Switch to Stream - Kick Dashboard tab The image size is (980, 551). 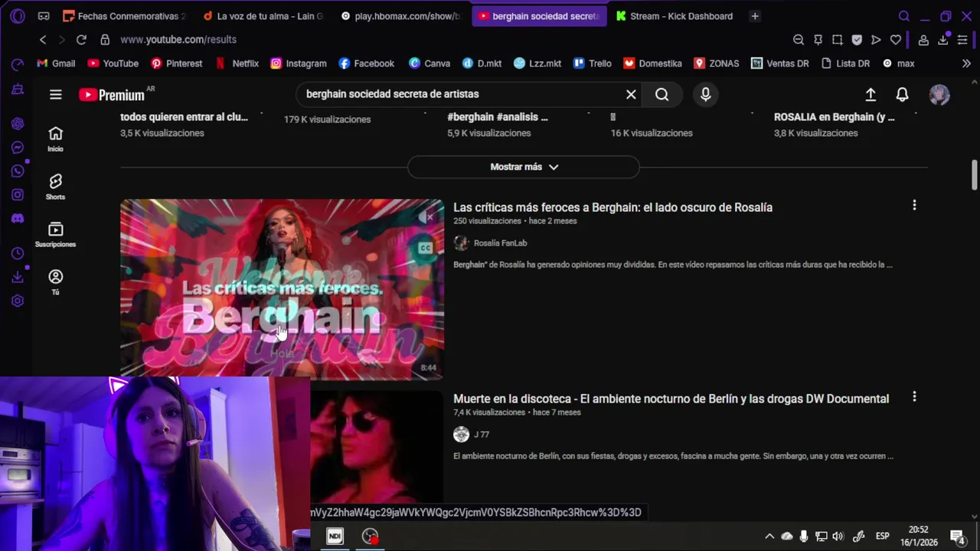675,16
